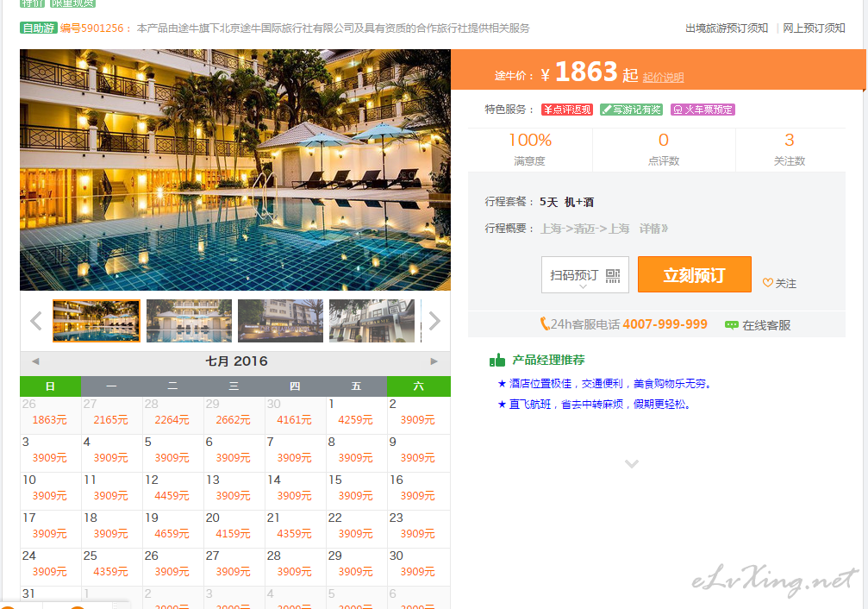Select the third hotel exterior thumbnail
868x609 pixels.
point(281,321)
